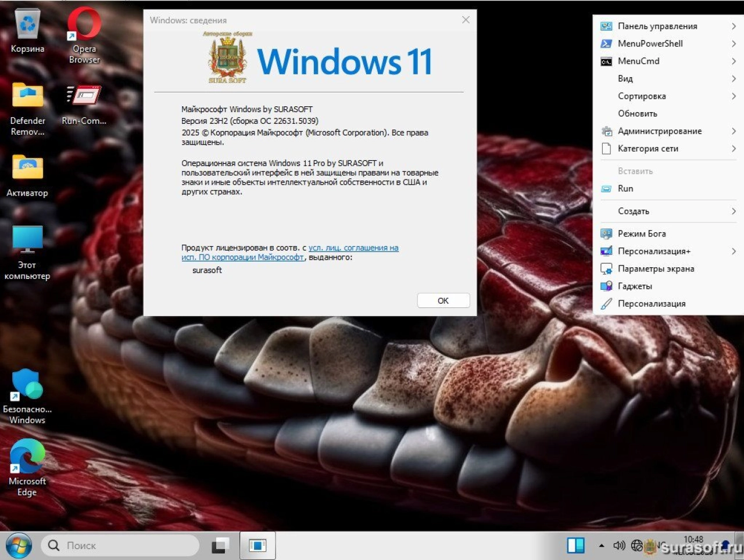The height and width of the screenshot is (560, 744).
Task: Open the Активатор folder icon
Action: pos(27,175)
